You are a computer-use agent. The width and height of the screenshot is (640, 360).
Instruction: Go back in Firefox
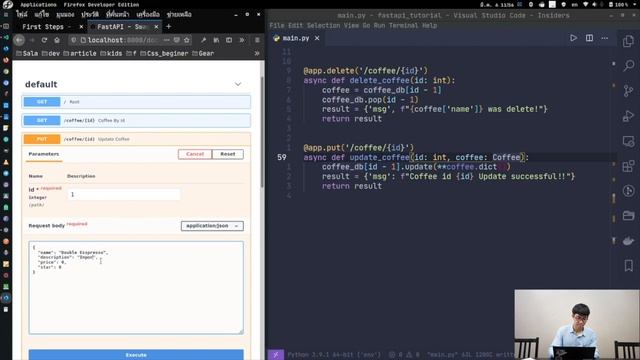[x=19, y=40]
